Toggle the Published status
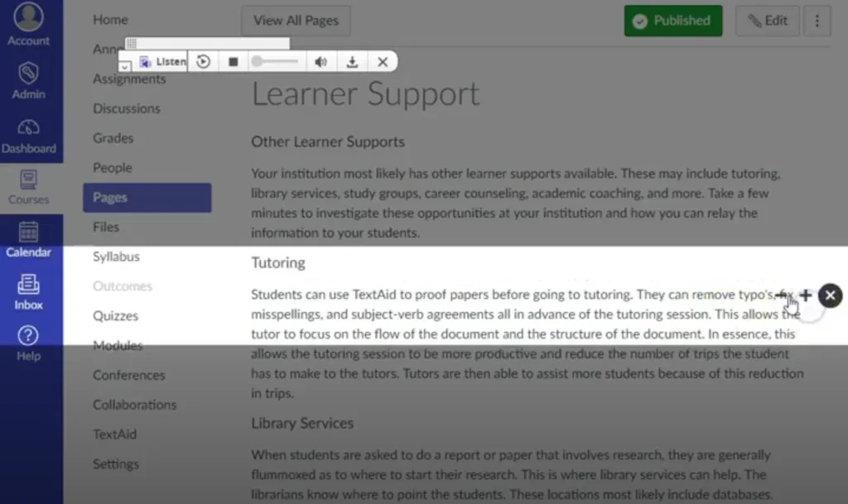This screenshot has height=504, width=848. tap(672, 21)
